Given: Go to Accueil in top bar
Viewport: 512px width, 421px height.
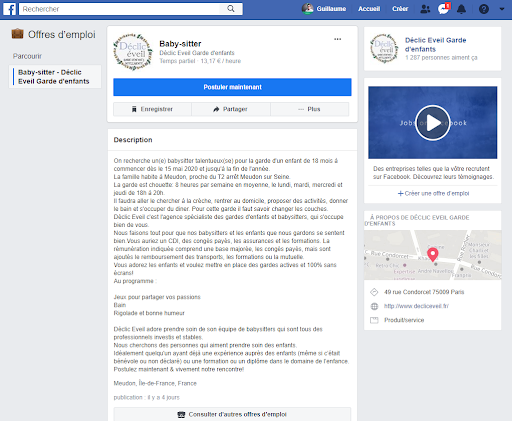Looking at the screenshot, I should pyautogui.click(x=369, y=9).
